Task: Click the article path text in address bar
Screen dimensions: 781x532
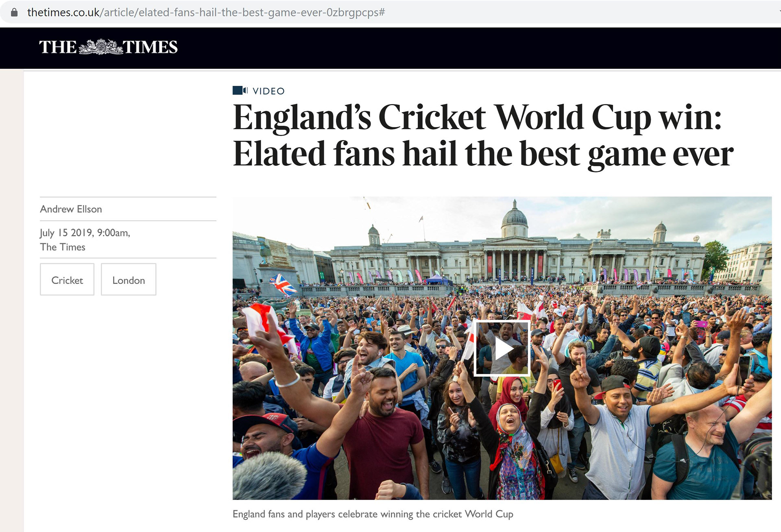Action: (x=244, y=13)
